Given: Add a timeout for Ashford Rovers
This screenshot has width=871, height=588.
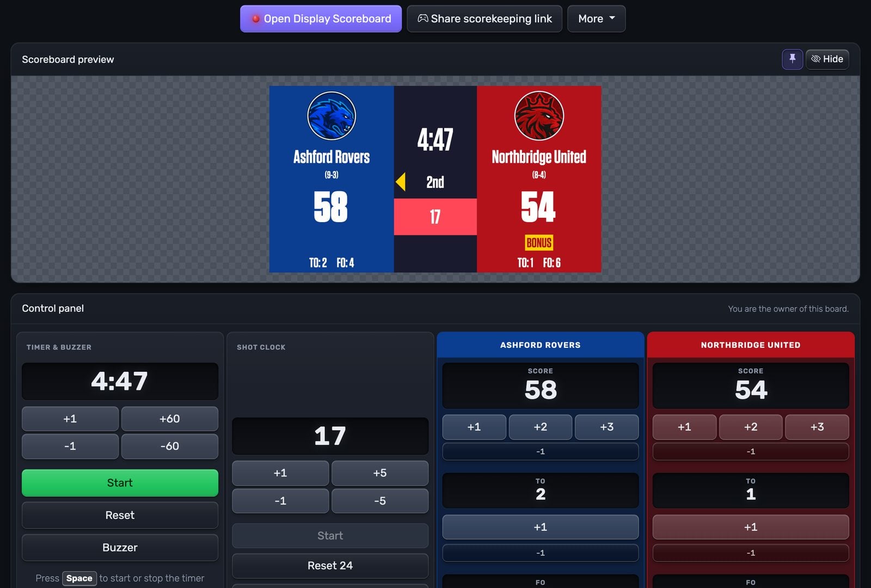Looking at the screenshot, I should [x=541, y=527].
